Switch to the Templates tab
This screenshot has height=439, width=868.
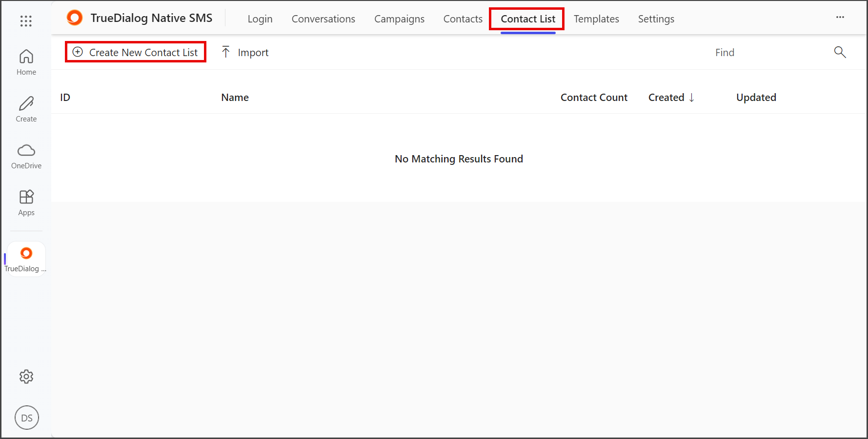coord(596,19)
